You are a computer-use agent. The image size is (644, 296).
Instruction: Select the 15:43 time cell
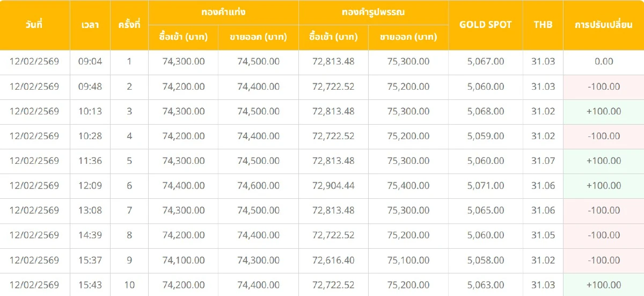[90, 285]
